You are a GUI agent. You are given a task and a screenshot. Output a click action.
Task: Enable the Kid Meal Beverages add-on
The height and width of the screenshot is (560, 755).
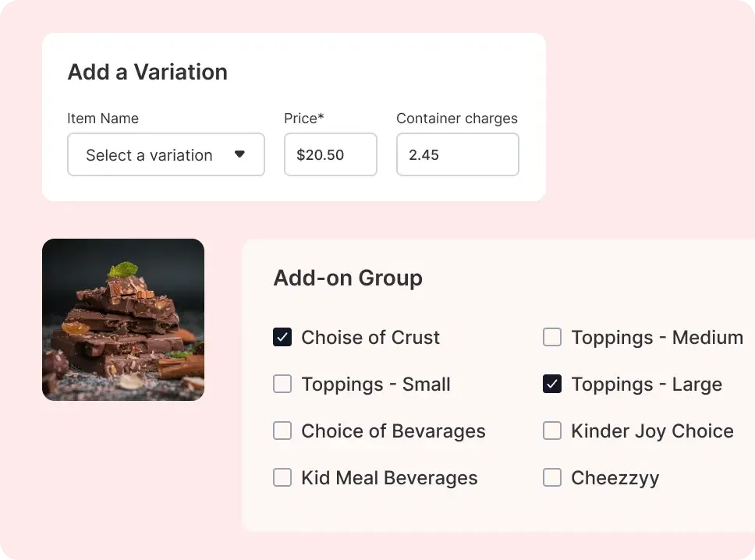pos(282,477)
